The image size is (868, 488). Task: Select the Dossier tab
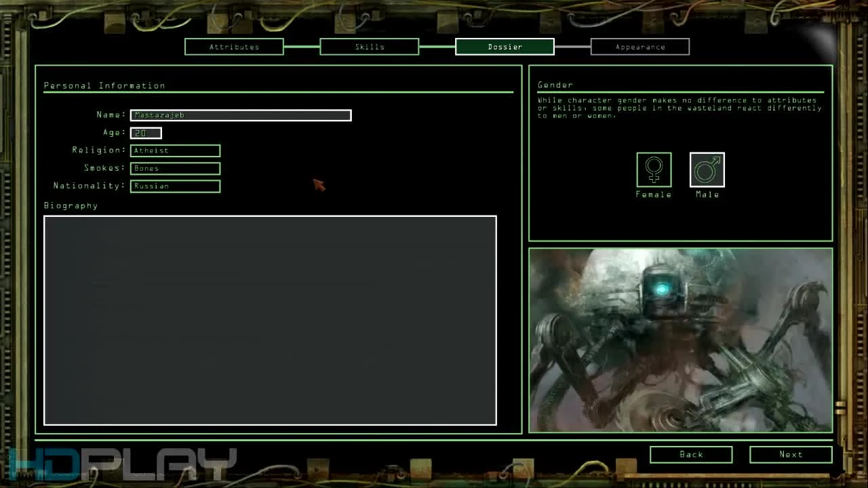click(x=505, y=46)
